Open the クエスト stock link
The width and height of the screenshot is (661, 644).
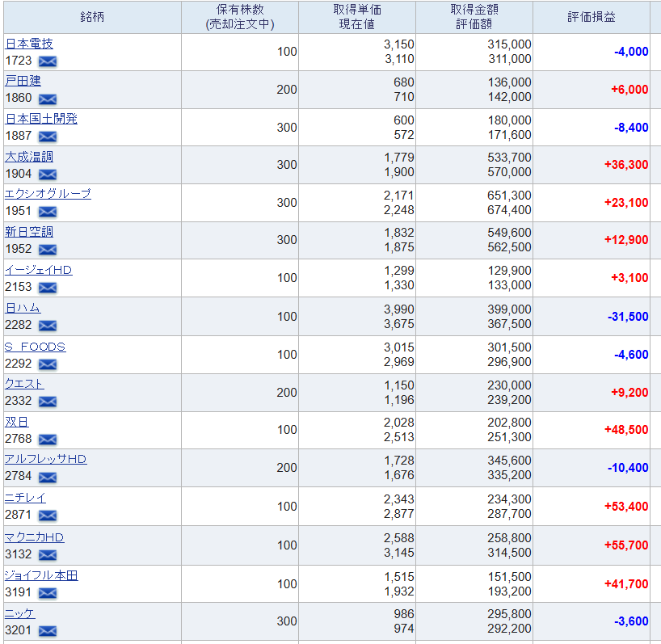pyautogui.click(x=24, y=384)
